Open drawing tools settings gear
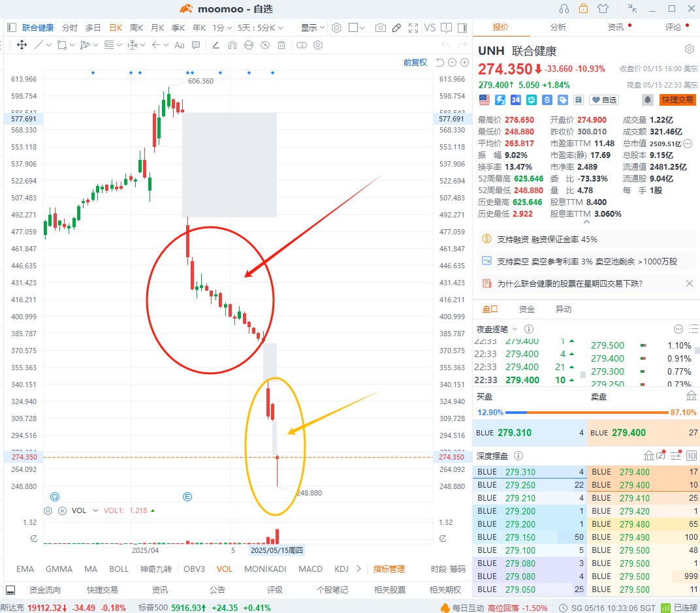The width and height of the screenshot is (700, 613). (x=318, y=45)
